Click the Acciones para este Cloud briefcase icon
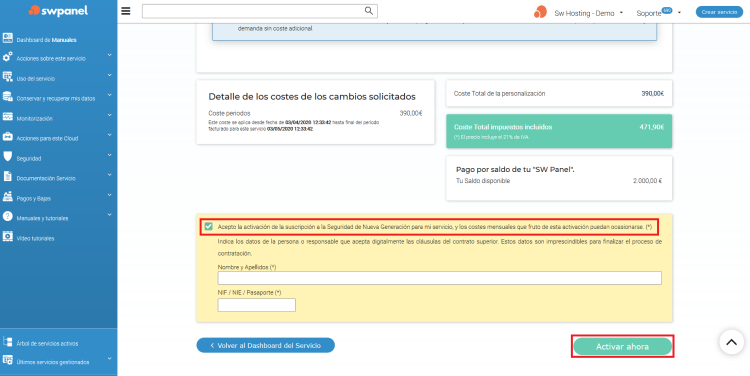 (7, 137)
